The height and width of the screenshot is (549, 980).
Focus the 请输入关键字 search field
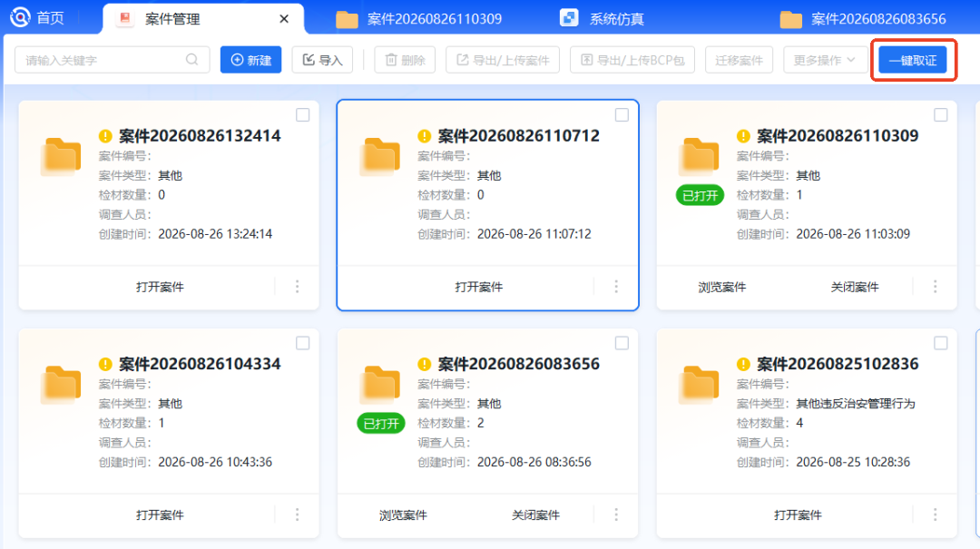pos(112,60)
